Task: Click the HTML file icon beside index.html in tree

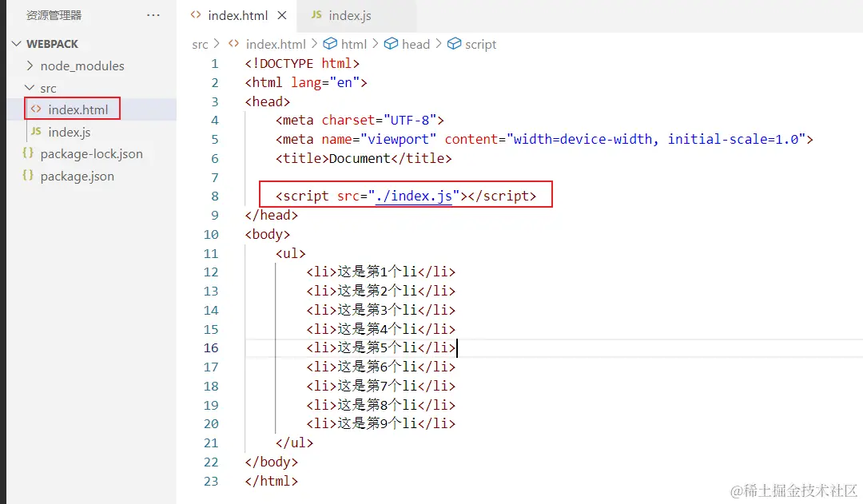Action: [36, 109]
